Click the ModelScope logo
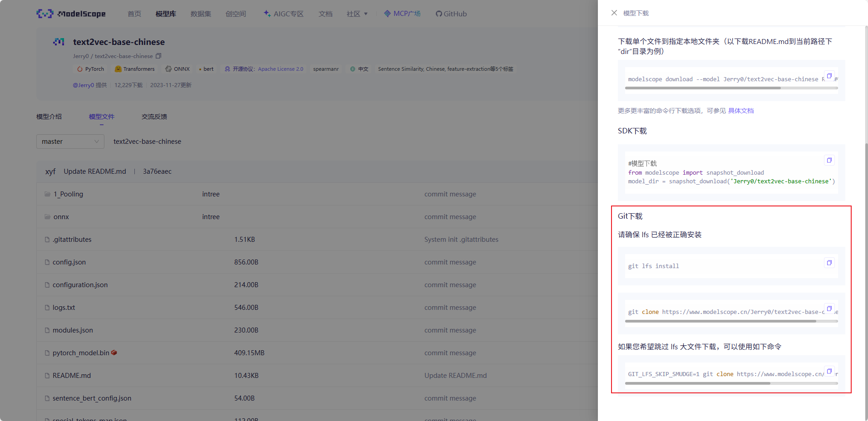The image size is (868, 421). (71, 14)
